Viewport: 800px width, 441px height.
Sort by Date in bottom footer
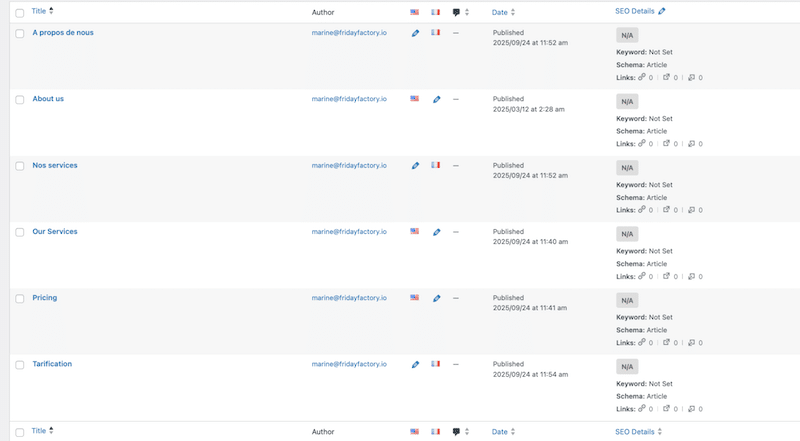[x=504, y=432]
